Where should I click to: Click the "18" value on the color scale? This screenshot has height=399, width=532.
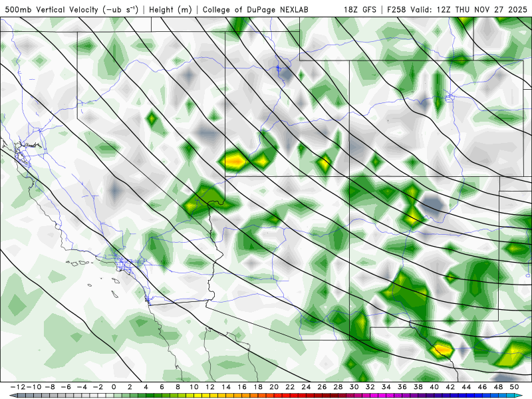(258, 387)
